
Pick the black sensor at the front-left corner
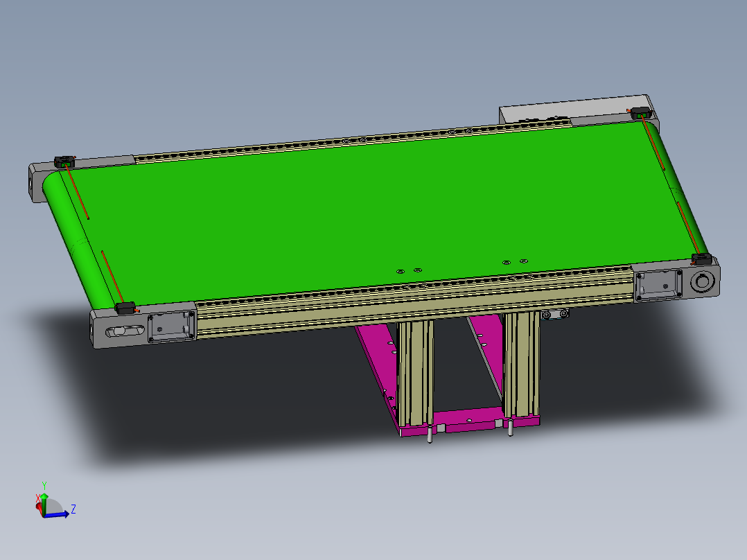coord(126,308)
